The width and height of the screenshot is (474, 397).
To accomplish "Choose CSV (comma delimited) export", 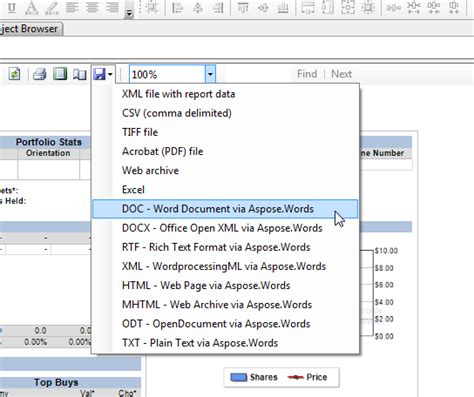I will tap(225, 113).
